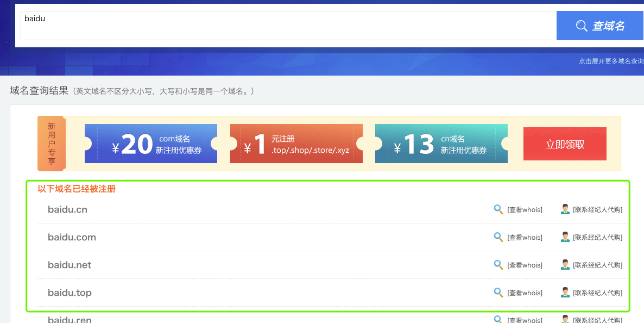Click the whois magnifier icon for baidu.net

click(498, 265)
